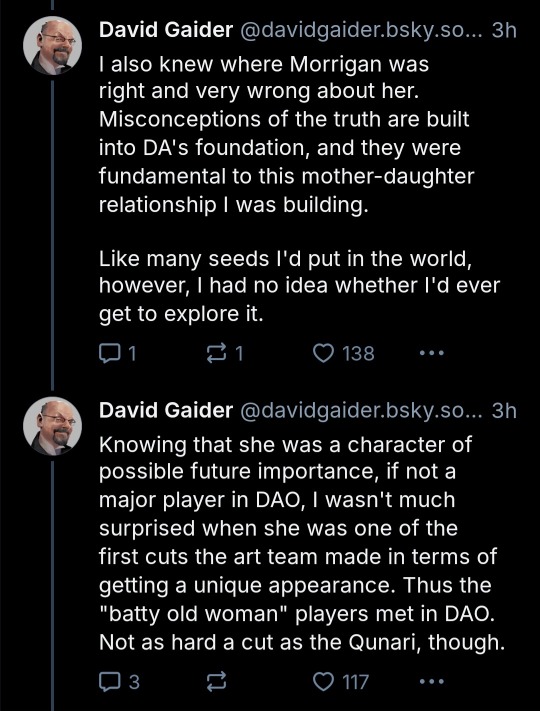Open David Gaider's avatar on the Morrigan post
This screenshot has height=711, width=540.
[x=52, y=46]
